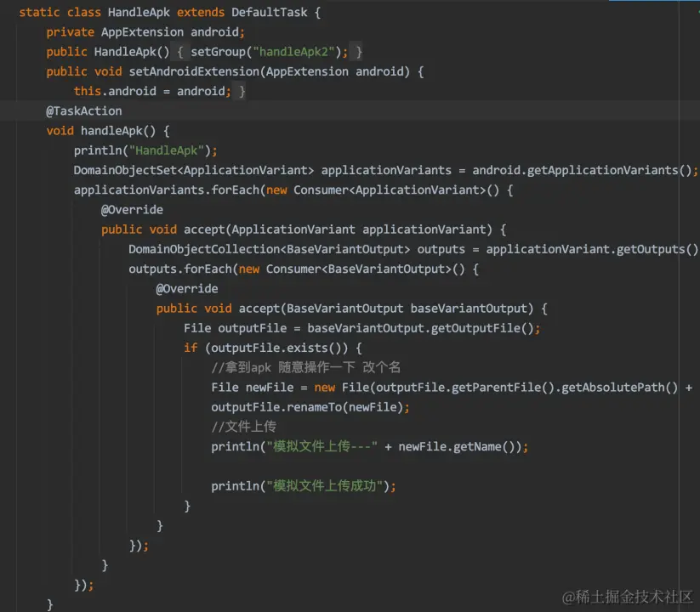This screenshot has width=700, height=612.
Task: Click the getOutputFile() call
Action: (482, 328)
